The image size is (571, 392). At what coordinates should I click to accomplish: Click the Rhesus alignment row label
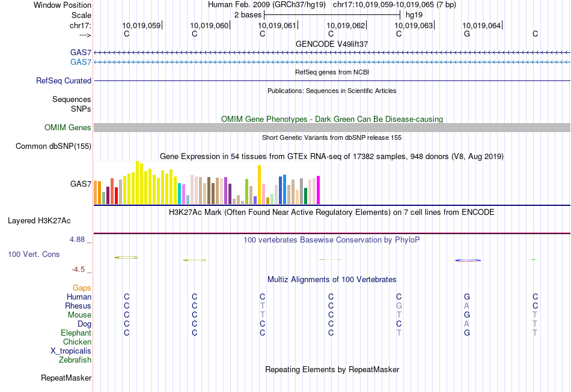[x=78, y=306]
